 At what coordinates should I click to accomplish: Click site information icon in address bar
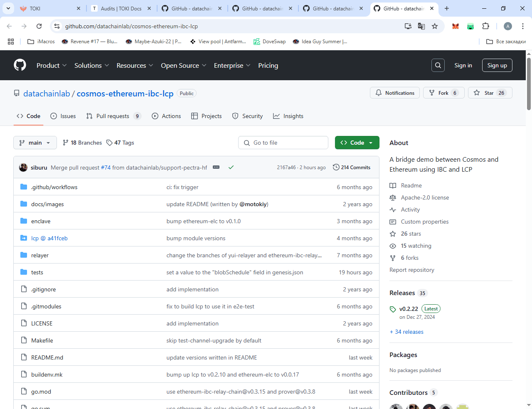57,26
